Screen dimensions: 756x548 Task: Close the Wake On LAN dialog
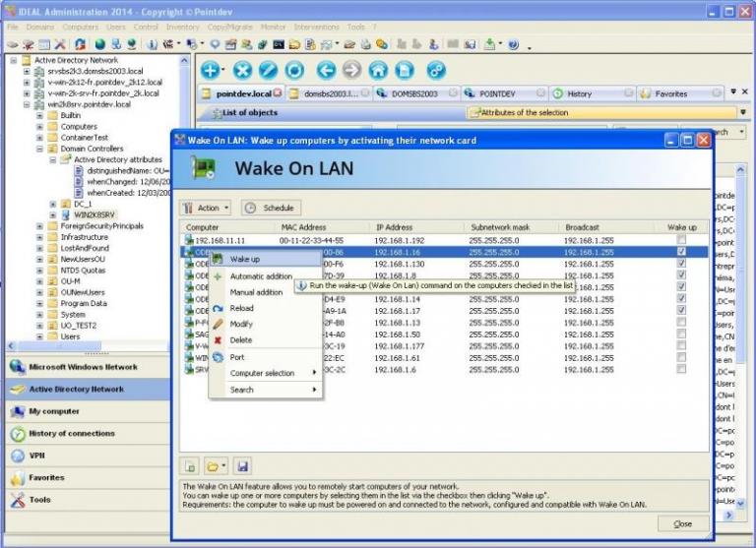[682, 523]
